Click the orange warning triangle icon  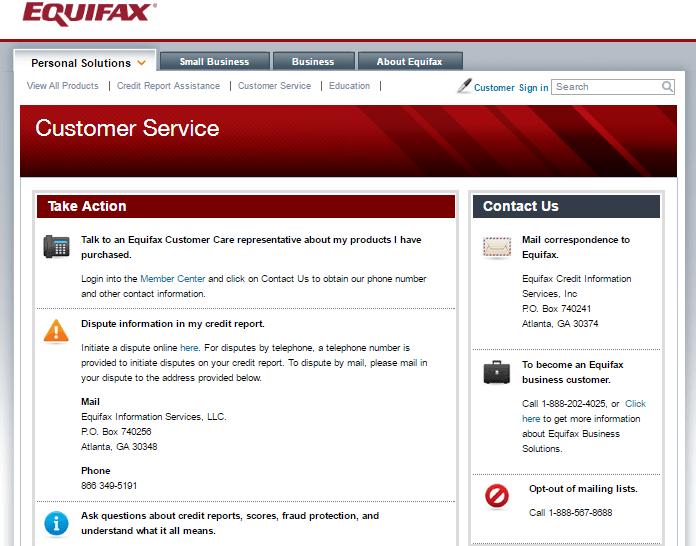click(x=56, y=331)
